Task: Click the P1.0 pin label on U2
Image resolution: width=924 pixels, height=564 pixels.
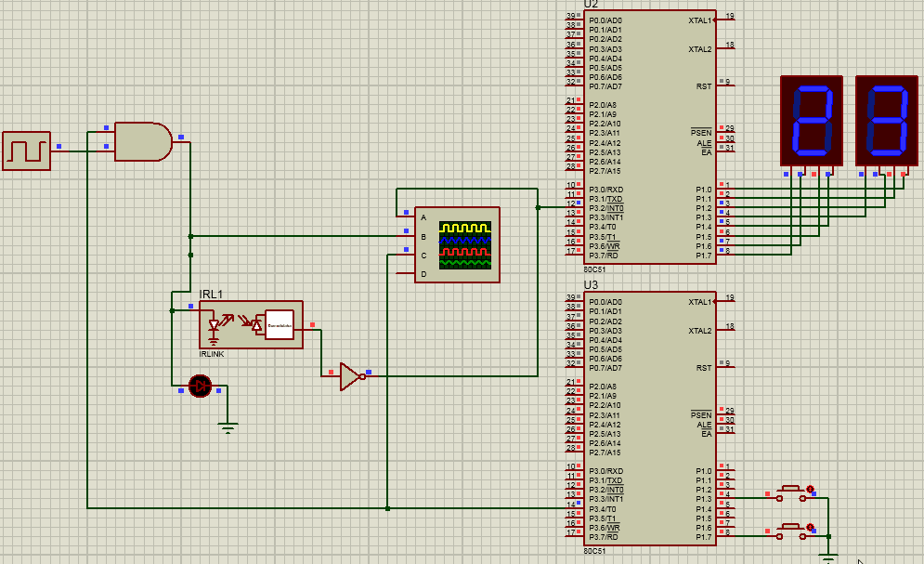Action: pos(704,190)
